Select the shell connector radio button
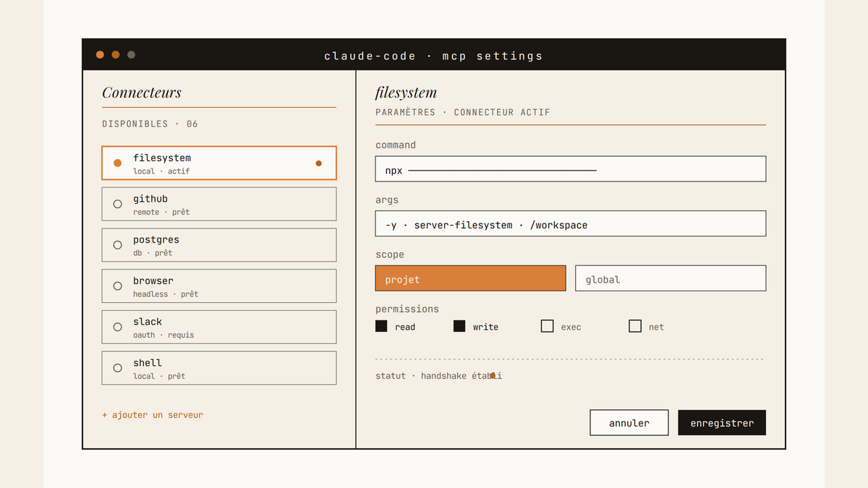 [x=118, y=368]
